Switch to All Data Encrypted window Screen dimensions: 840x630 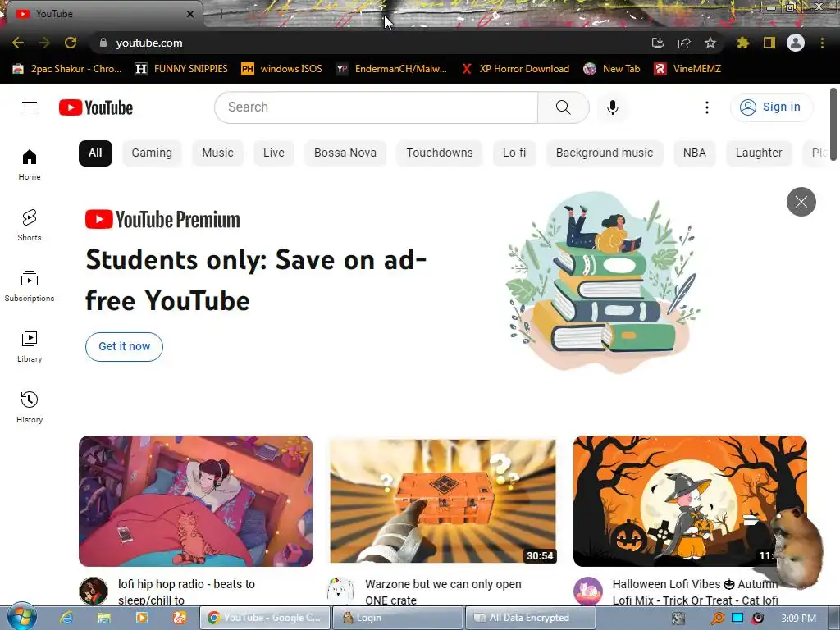point(530,618)
